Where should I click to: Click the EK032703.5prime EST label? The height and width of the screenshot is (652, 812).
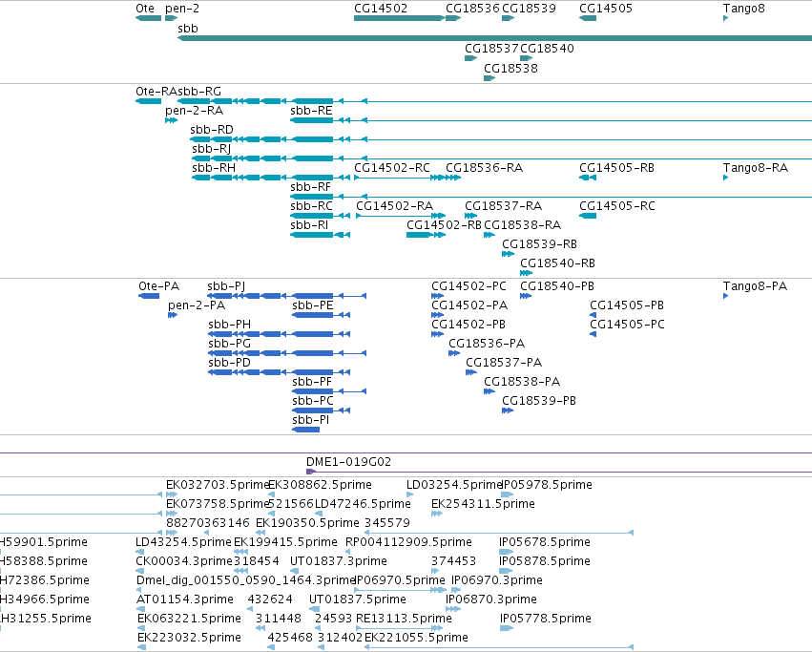click(x=218, y=485)
